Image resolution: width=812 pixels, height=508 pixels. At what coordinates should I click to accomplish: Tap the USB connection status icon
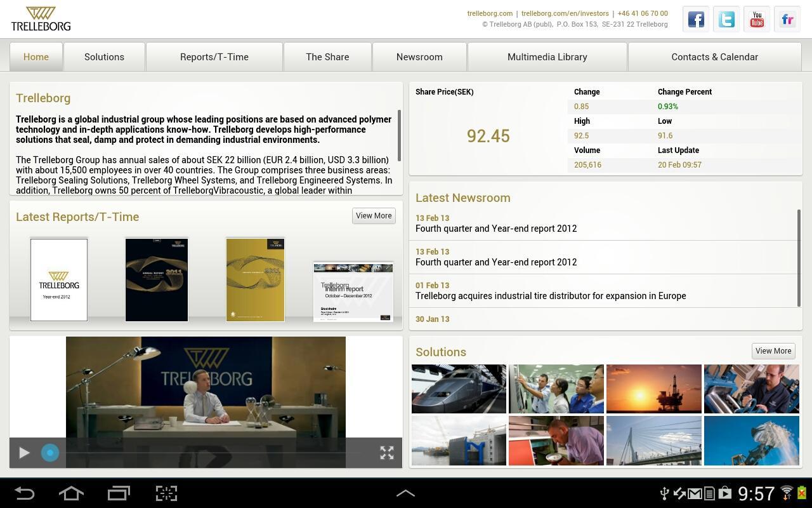[x=664, y=493]
